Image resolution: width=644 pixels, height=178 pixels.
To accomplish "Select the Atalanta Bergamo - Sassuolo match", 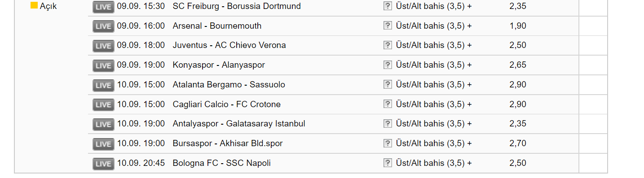I will pyautogui.click(x=229, y=85).
